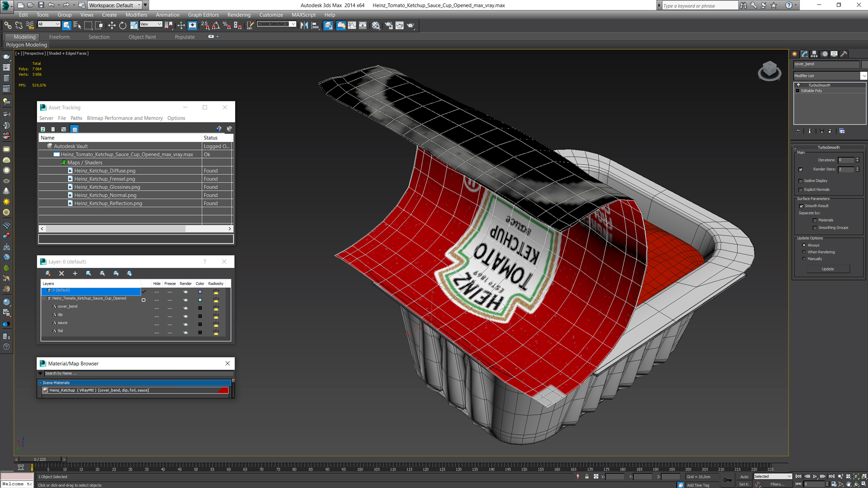Click the Save File icon

tap(41, 5)
